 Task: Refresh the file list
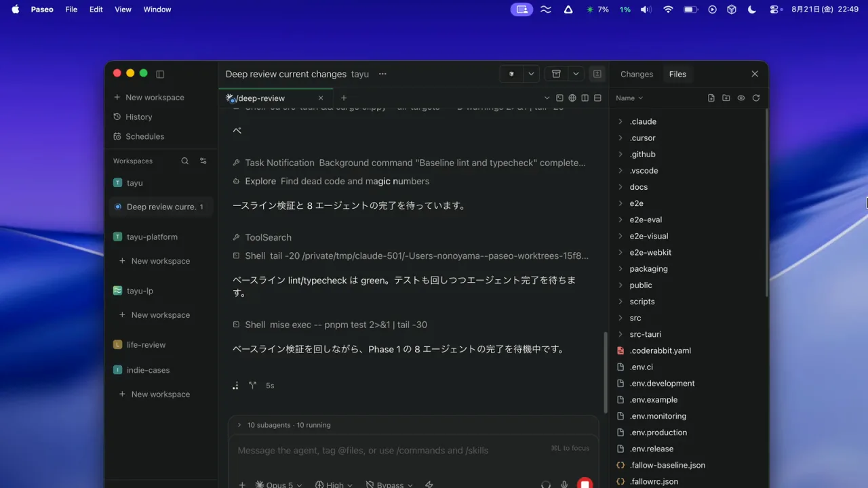coord(756,98)
